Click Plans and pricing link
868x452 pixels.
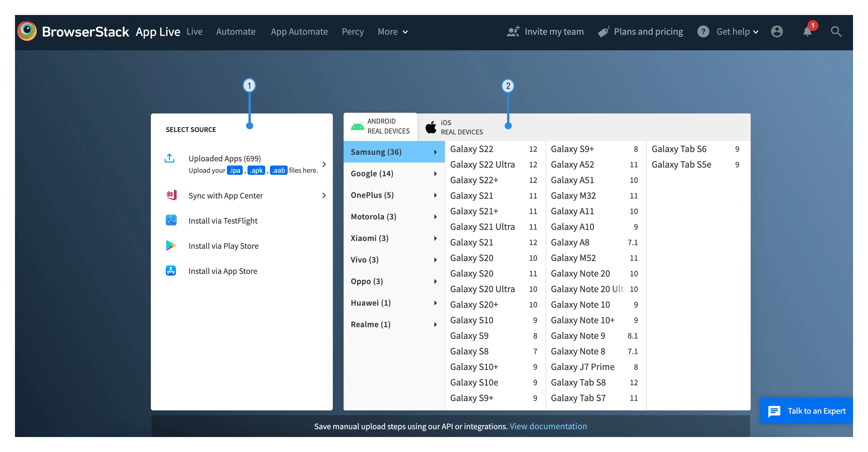click(x=648, y=32)
